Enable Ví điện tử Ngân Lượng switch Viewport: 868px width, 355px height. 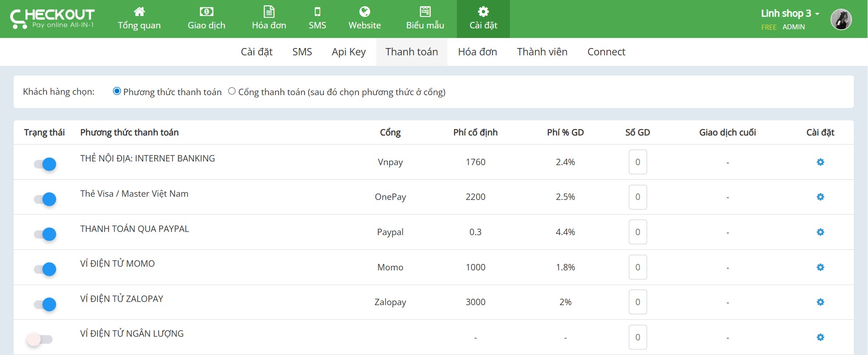[40, 339]
